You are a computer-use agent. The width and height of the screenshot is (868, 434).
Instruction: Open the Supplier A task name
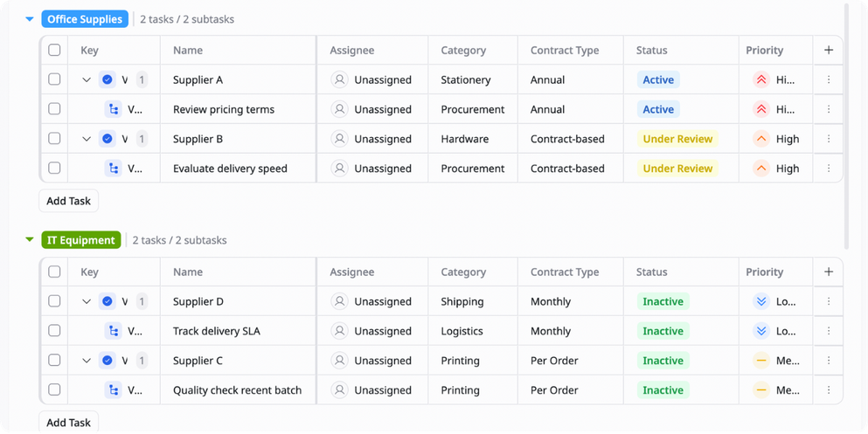(x=198, y=79)
